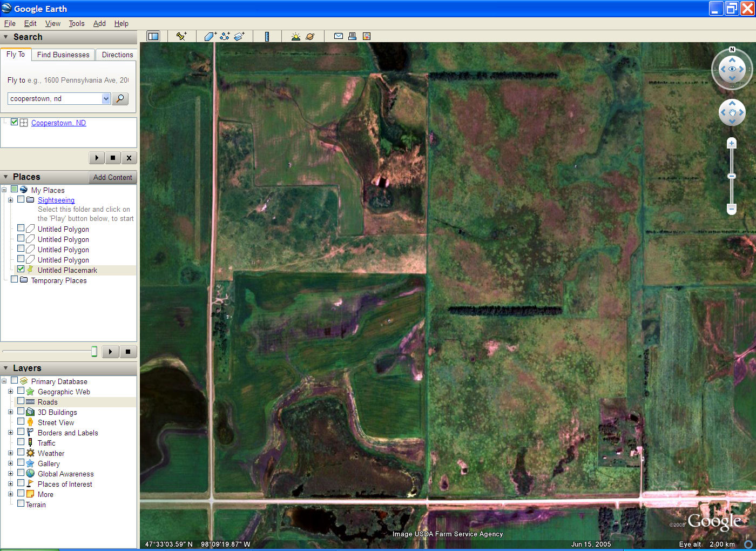Screen dimensions: 756x551
Task: Expand the Weather layer node
Action: tap(10, 453)
